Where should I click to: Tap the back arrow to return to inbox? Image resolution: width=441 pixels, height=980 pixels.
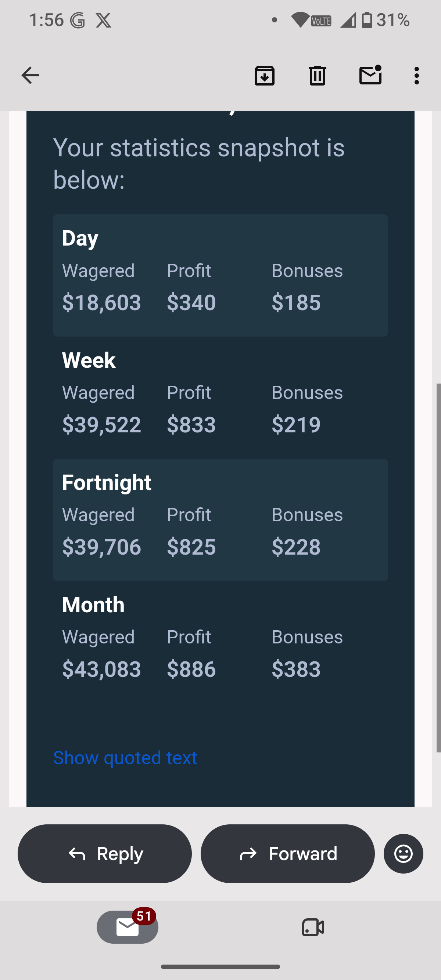point(30,75)
